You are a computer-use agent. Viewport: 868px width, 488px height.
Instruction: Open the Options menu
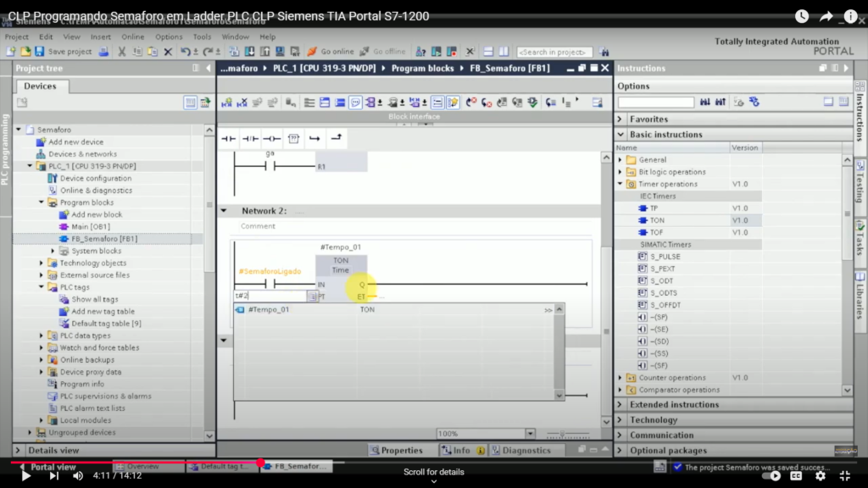169,36
